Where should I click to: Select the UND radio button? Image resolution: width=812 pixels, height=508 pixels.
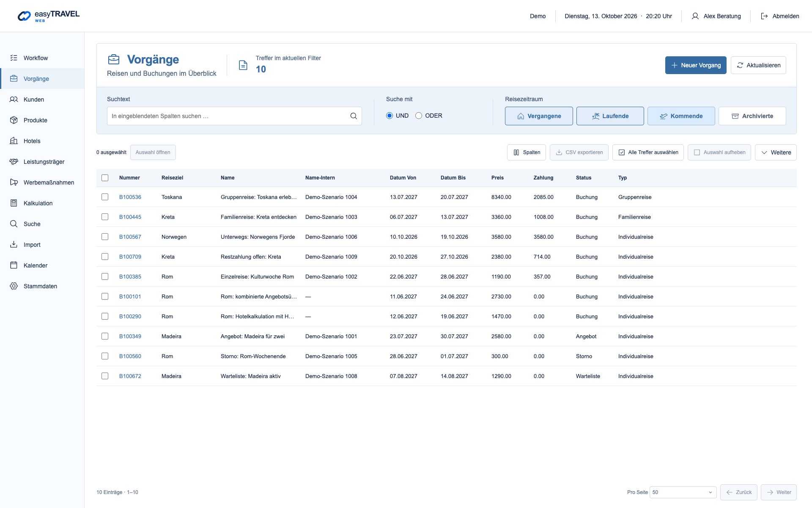coord(390,116)
